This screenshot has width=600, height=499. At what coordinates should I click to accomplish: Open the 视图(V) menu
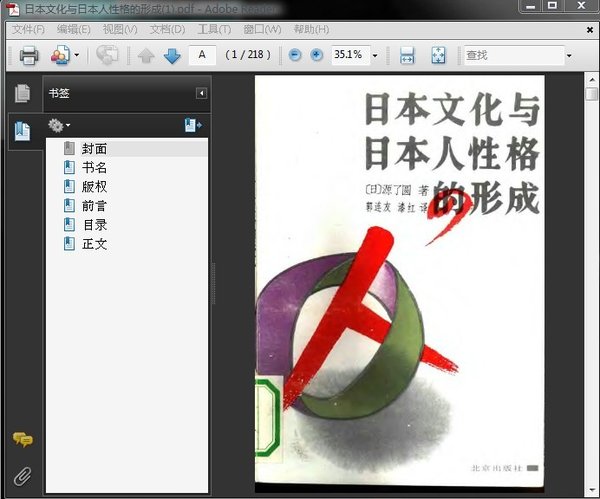coord(120,29)
